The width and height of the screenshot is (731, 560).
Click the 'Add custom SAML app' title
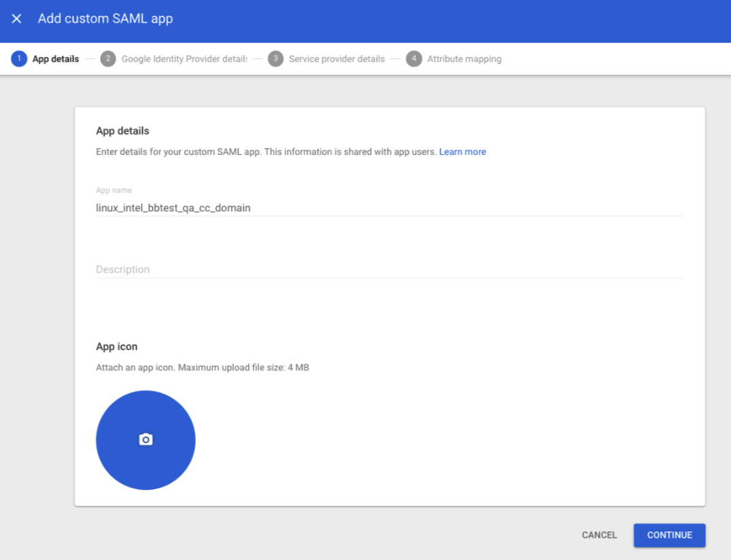(105, 19)
